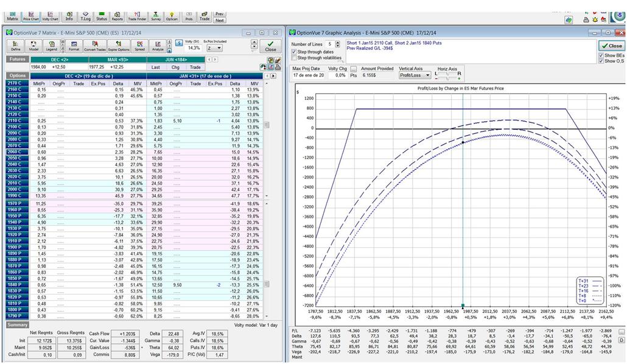
Task: Open the Trade Finder tool
Action: point(136,16)
